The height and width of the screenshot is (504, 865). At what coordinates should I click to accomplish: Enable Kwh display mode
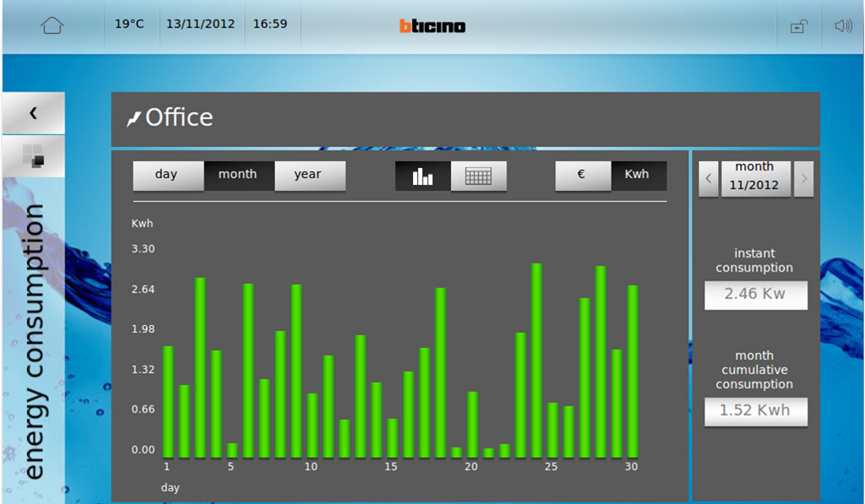point(639,176)
